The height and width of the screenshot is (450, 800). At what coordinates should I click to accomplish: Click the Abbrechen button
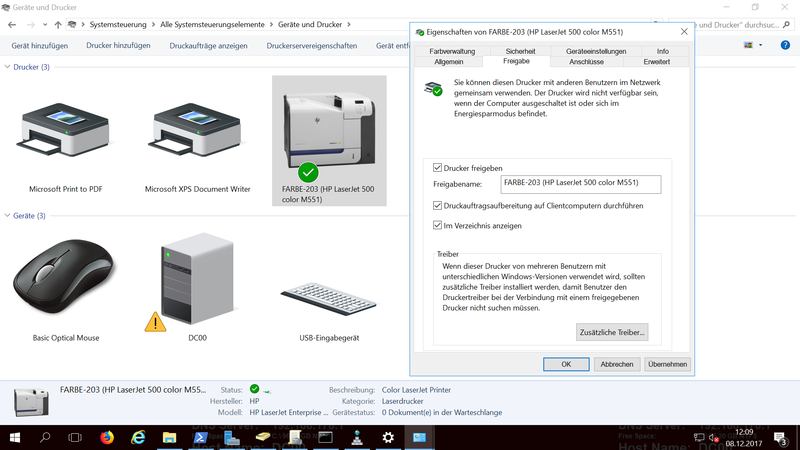[617, 364]
